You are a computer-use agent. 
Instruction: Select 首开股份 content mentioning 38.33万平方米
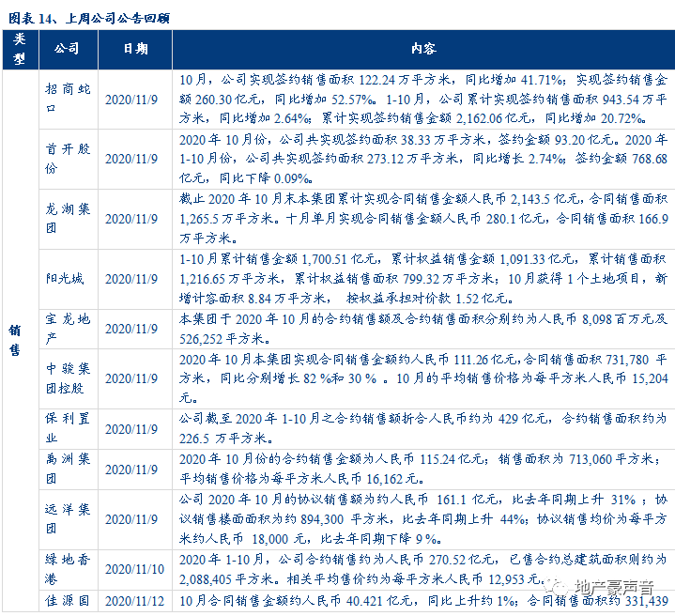423,159
